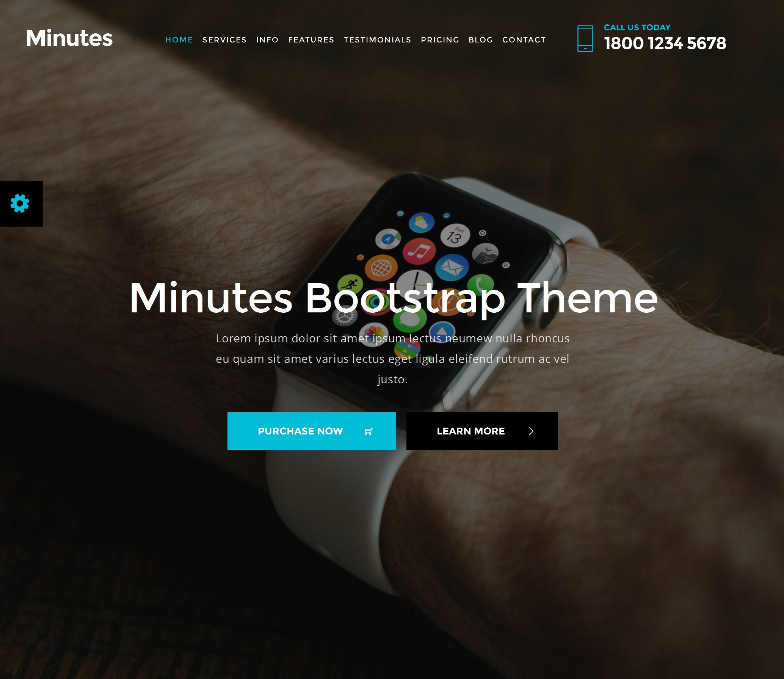Click the PURCHASE NOW button
Screen dimensions: 784x679
pos(312,430)
